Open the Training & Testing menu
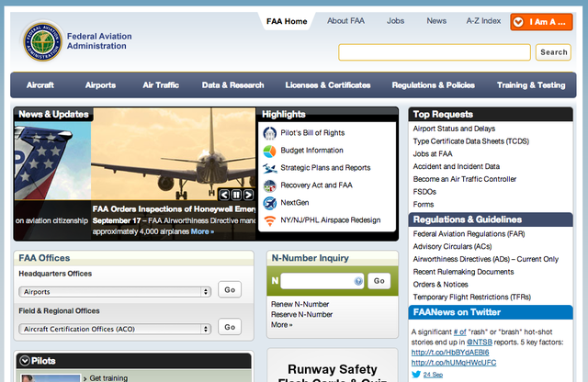The width and height of the screenshot is (588, 382). pyautogui.click(x=531, y=85)
